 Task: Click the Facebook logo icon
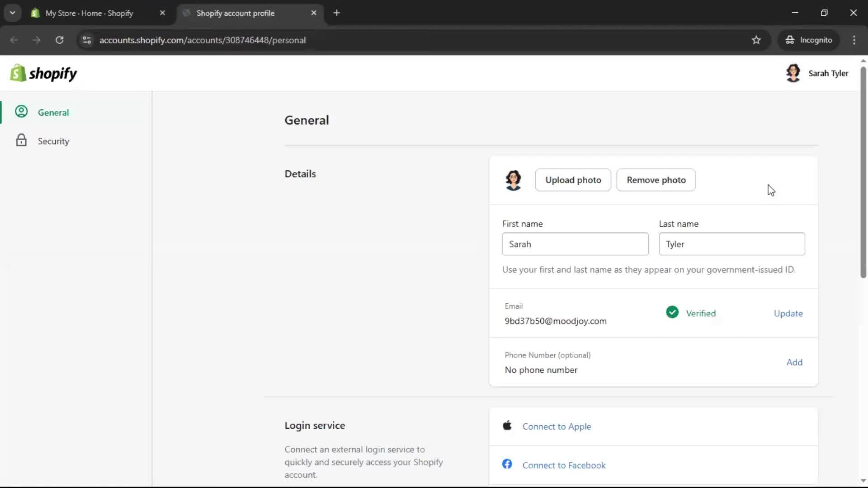click(x=507, y=465)
